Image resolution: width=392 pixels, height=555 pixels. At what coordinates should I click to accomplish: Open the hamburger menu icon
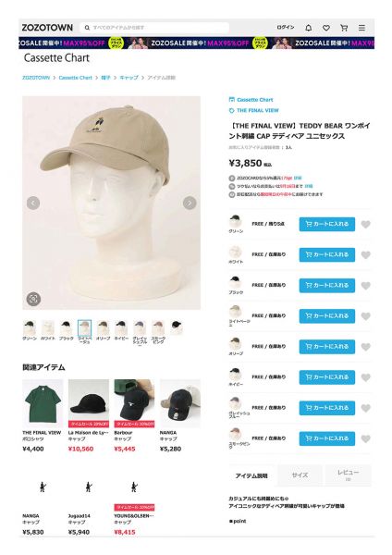(361, 28)
